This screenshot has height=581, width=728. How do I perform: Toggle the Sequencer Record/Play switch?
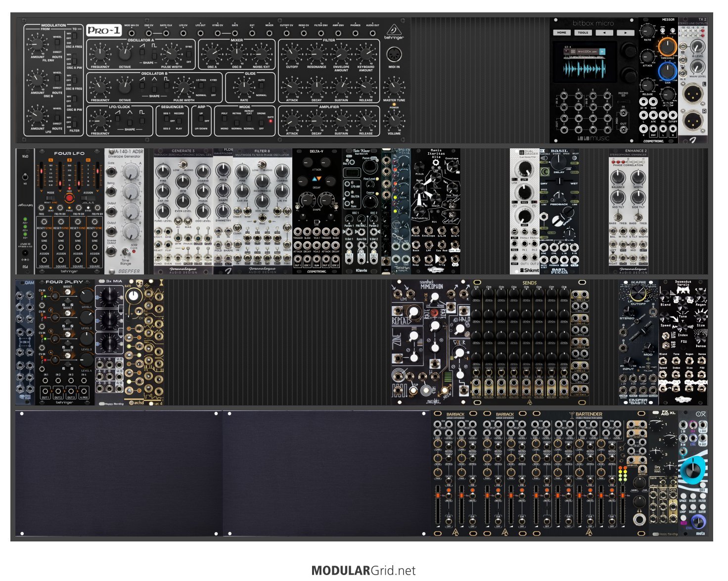point(179,121)
